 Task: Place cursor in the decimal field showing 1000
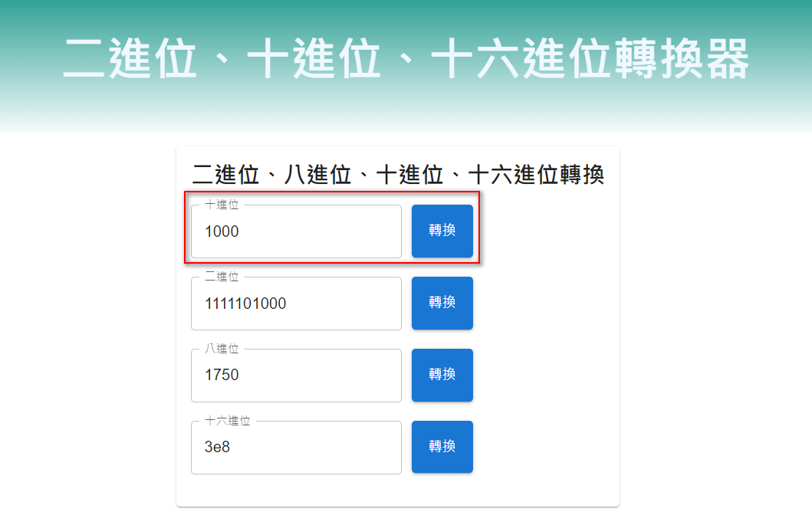(x=295, y=231)
